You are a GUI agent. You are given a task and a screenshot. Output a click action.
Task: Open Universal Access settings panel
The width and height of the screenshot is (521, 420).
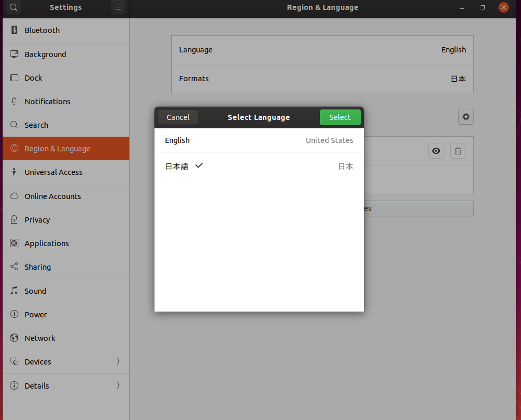[x=66, y=172]
